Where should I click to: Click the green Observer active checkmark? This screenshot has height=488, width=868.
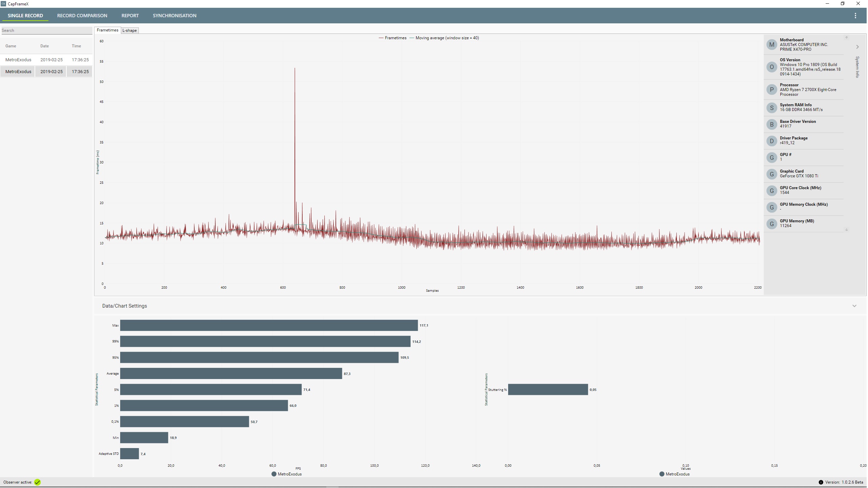click(x=38, y=483)
